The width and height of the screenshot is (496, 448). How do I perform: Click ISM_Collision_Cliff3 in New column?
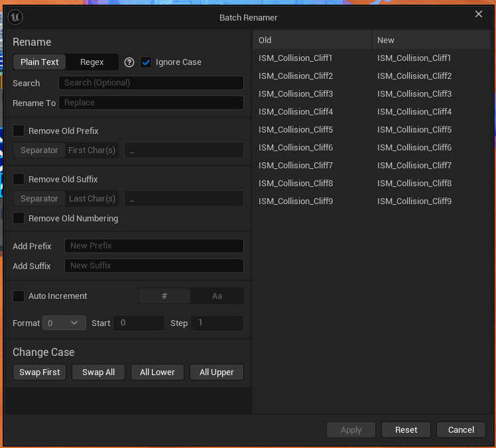(414, 94)
